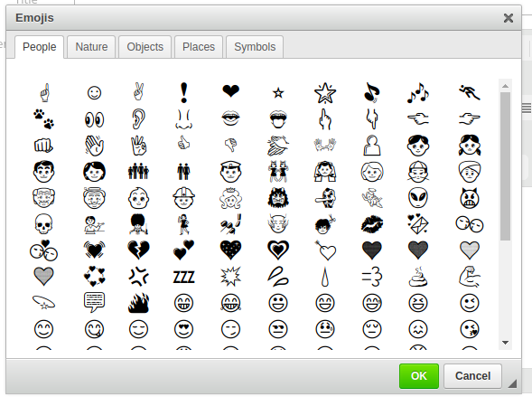Insert the flexed biceps emoji
Viewport: 532px width, 406px height.
click(470, 277)
